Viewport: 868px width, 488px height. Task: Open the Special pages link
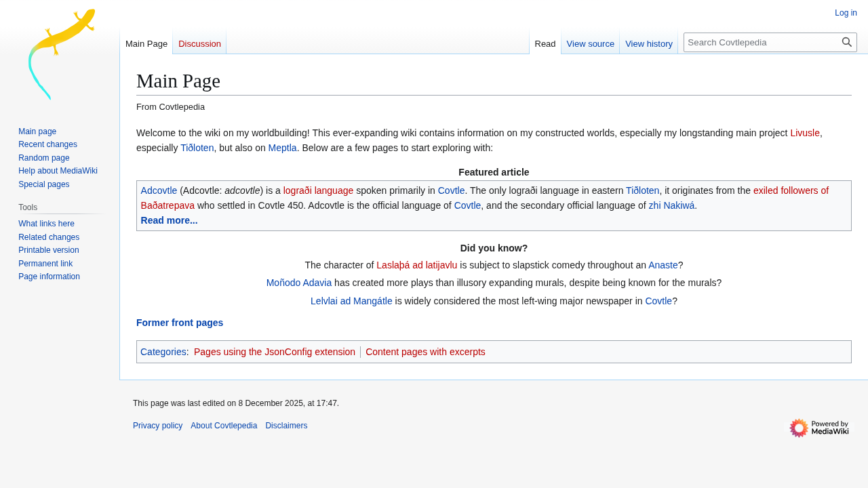click(43, 184)
